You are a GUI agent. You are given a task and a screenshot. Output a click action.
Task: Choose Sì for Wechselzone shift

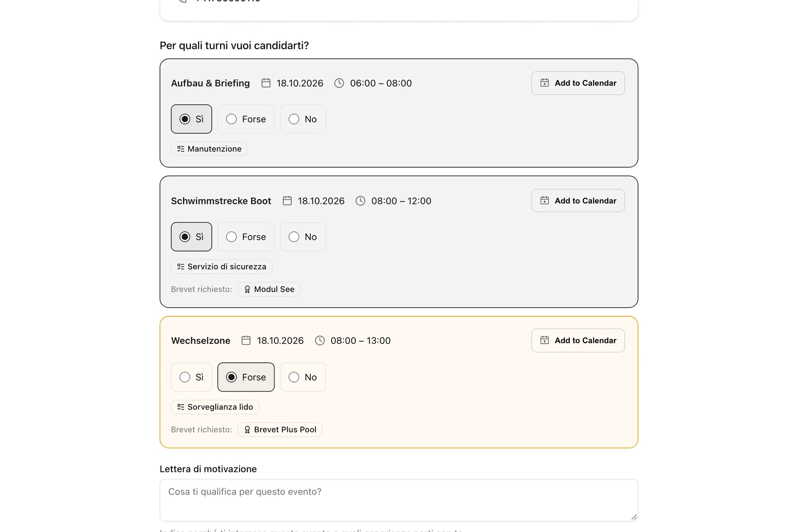click(191, 377)
